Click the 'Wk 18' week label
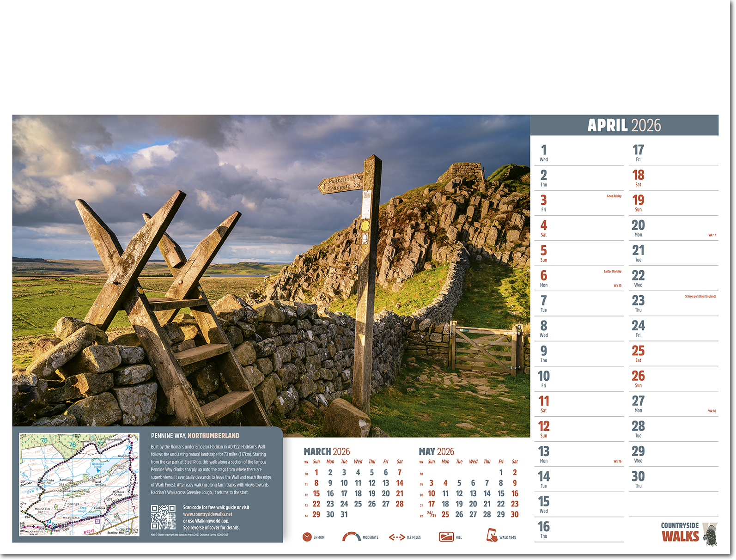Viewport: 736px width, 560px height. [712, 411]
